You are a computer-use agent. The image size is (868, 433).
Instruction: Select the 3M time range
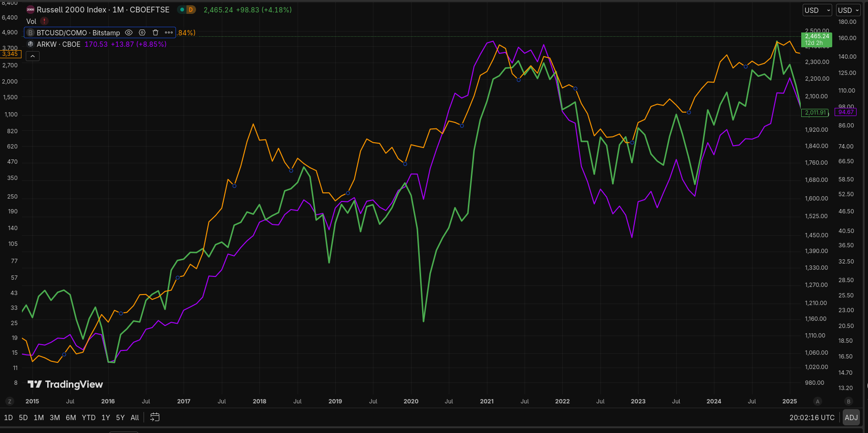(55, 417)
